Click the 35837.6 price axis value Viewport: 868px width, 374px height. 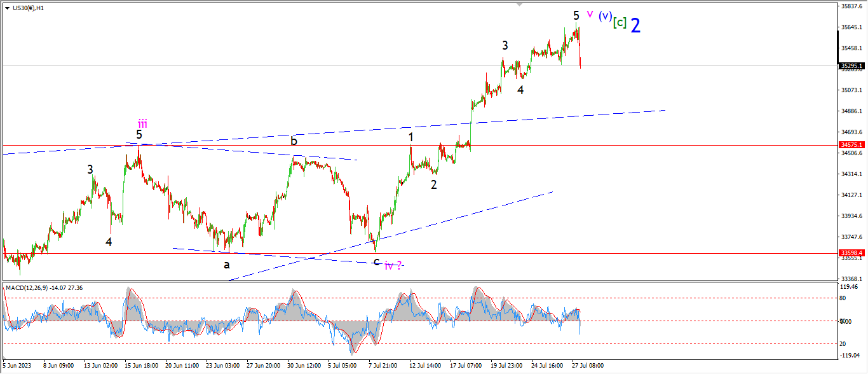pos(851,6)
